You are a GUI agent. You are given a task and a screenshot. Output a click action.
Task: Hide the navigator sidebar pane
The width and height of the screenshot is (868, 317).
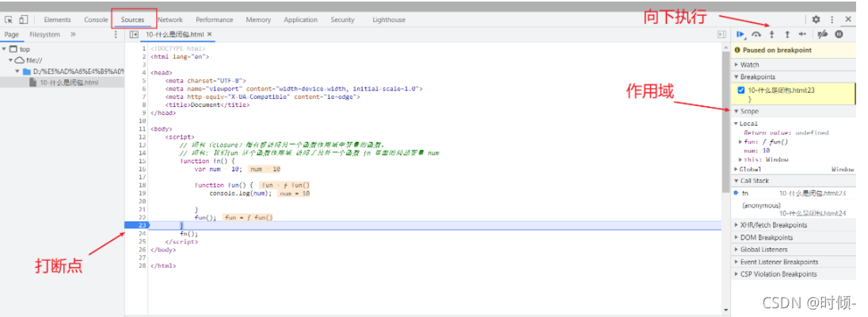click(x=133, y=34)
